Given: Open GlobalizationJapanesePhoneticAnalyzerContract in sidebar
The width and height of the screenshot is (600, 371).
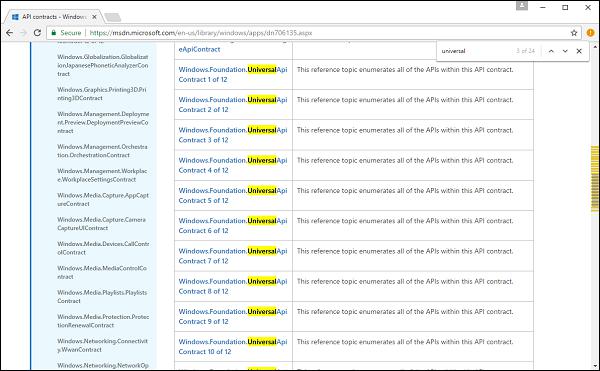Looking at the screenshot, I should click(103, 65).
